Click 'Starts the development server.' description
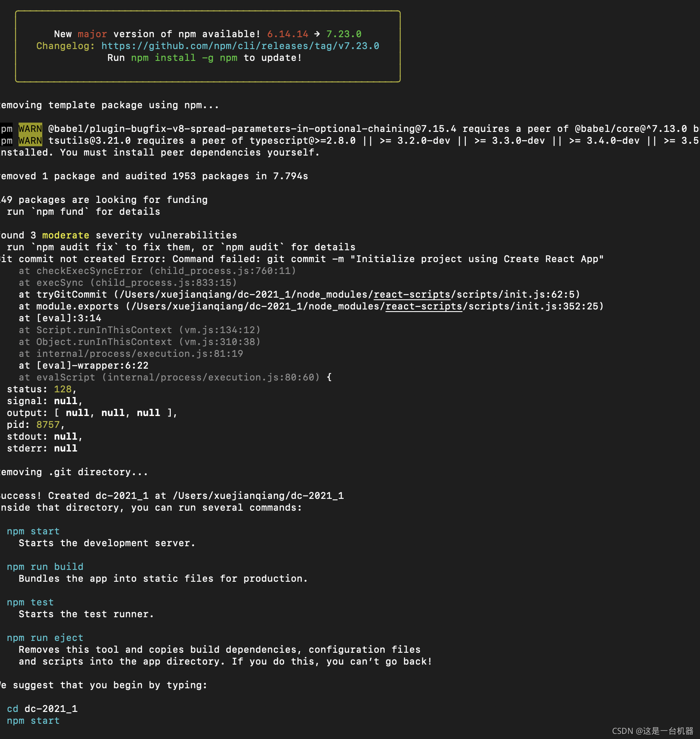The width and height of the screenshot is (700, 739). pos(107,543)
